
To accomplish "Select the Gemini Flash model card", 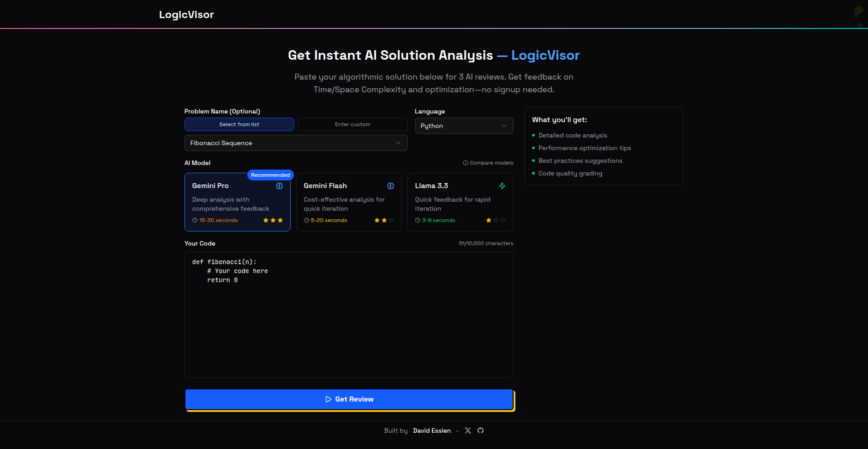I will (349, 202).
